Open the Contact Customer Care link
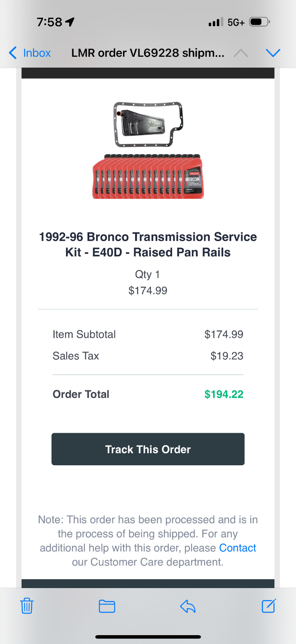The width and height of the screenshot is (296, 644). tap(237, 548)
